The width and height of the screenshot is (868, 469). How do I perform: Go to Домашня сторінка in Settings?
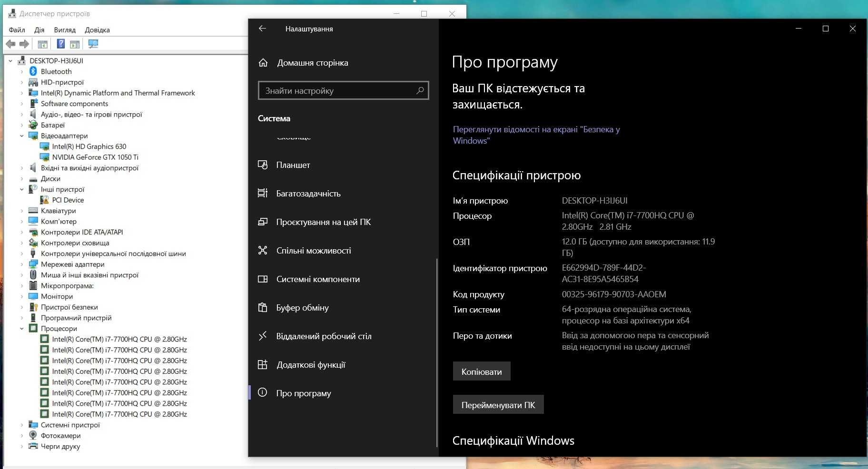click(x=313, y=63)
